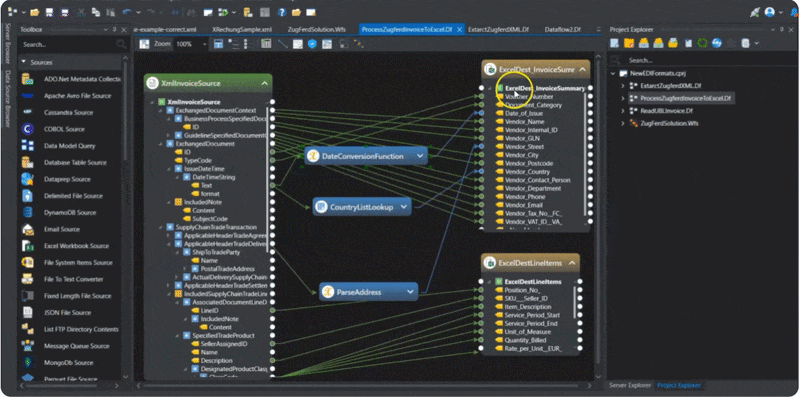
Task: Switch to the ZugFerdSolution.Wfs tab
Action: [x=316, y=30]
